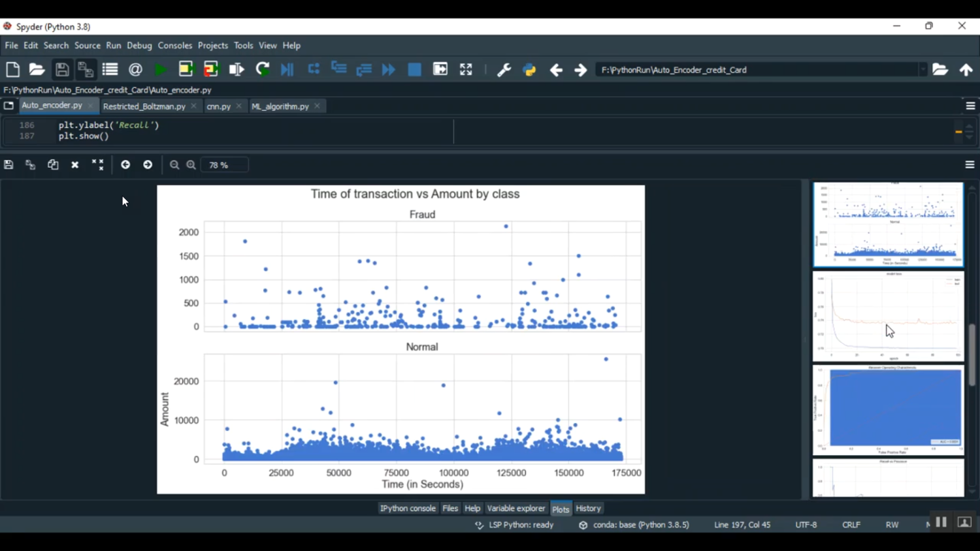Open the working directory path dropdown
The width and height of the screenshot is (980, 551).
click(x=923, y=70)
